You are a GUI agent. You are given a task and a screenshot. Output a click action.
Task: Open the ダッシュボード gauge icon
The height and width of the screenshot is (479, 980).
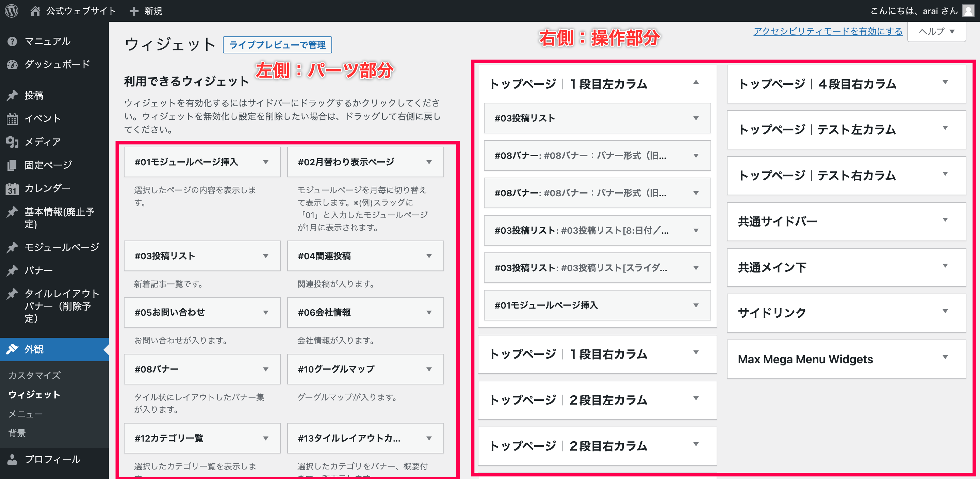[x=12, y=64]
